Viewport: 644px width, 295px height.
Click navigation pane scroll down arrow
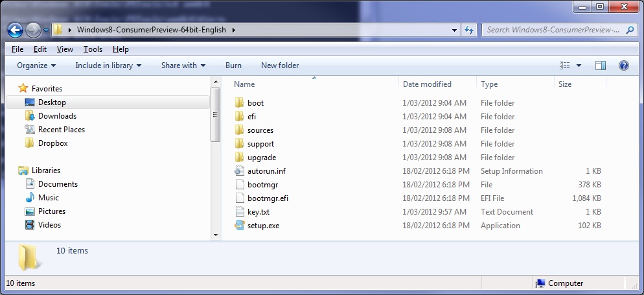click(216, 235)
